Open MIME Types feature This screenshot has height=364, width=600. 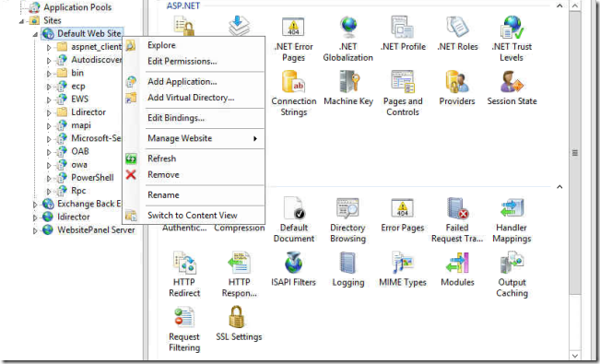403,270
